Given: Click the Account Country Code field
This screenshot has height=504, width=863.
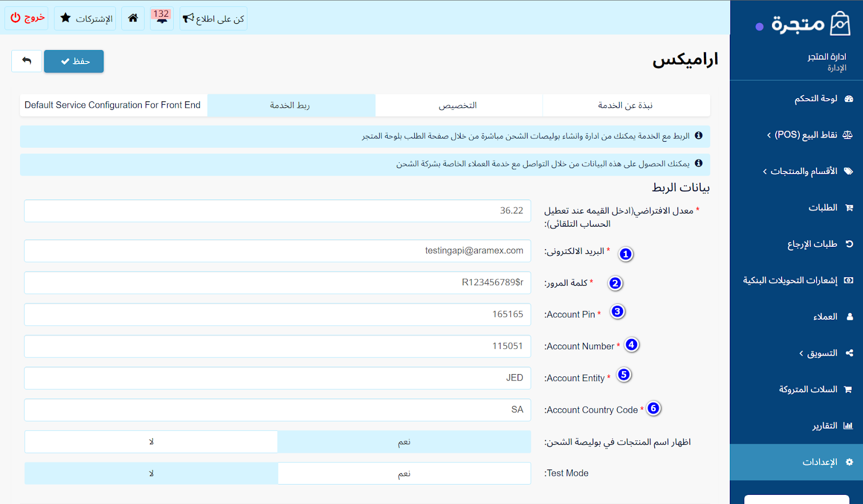Looking at the screenshot, I should pyautogui.click(x=278, y=410).
